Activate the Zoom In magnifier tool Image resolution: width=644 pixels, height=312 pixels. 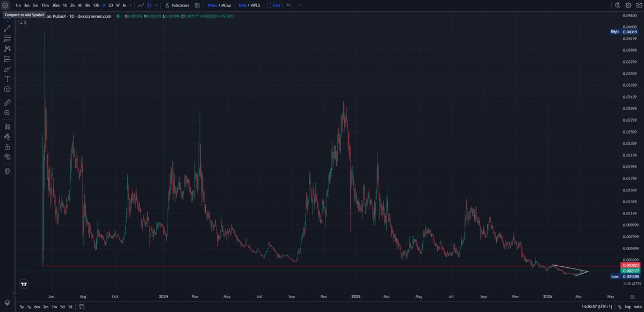point(7,113)
